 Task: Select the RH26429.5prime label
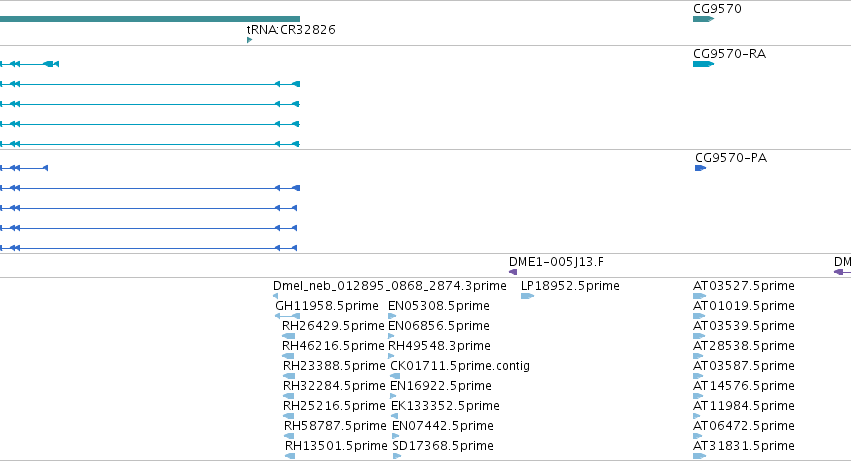(x=333, y=326)
